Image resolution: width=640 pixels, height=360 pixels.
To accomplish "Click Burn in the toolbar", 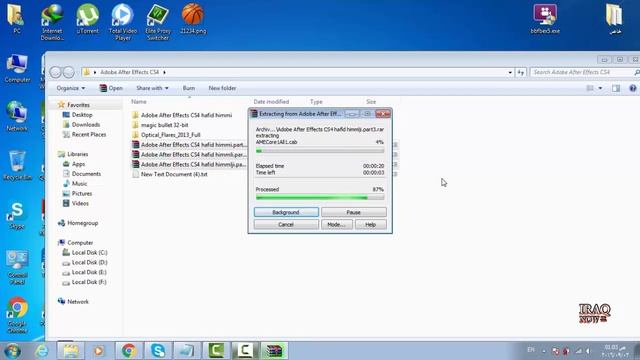I will 189,88.
